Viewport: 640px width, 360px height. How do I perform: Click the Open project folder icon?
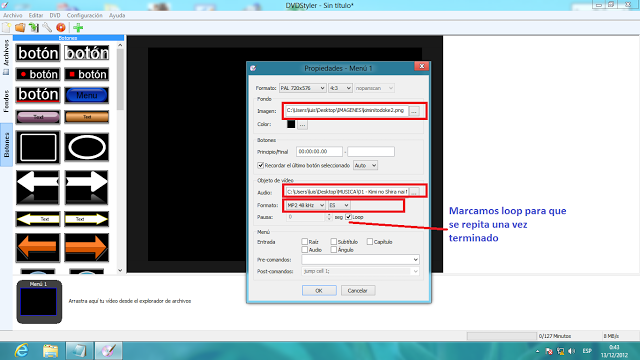(x=20, y=28)
